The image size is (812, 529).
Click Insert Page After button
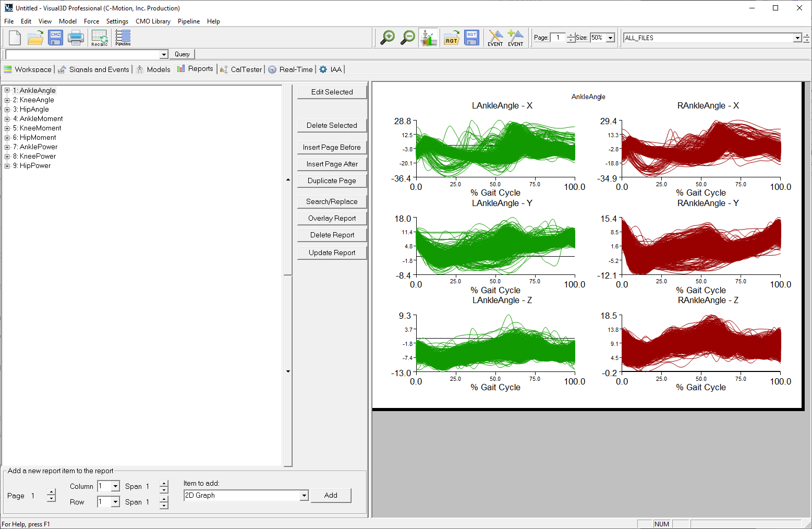(332, 164)
